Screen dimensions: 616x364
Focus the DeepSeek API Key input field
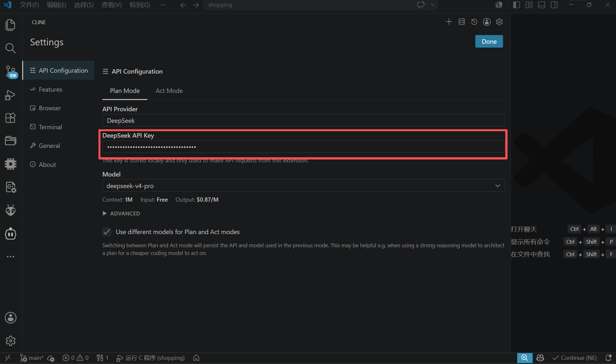[x=303, y=147]
